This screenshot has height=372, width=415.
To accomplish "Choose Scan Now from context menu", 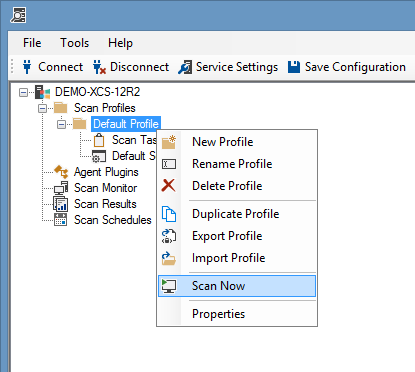I will [237, 286].
